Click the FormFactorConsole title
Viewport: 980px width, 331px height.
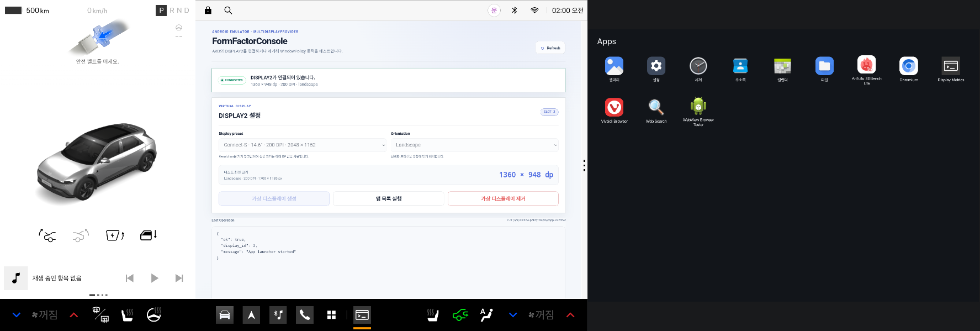[x=250, y=41]
